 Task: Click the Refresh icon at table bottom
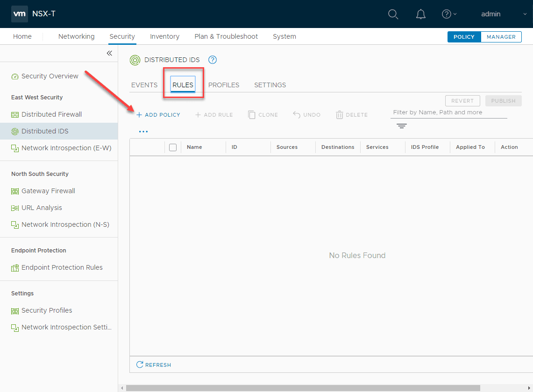(x=140, y=364)
